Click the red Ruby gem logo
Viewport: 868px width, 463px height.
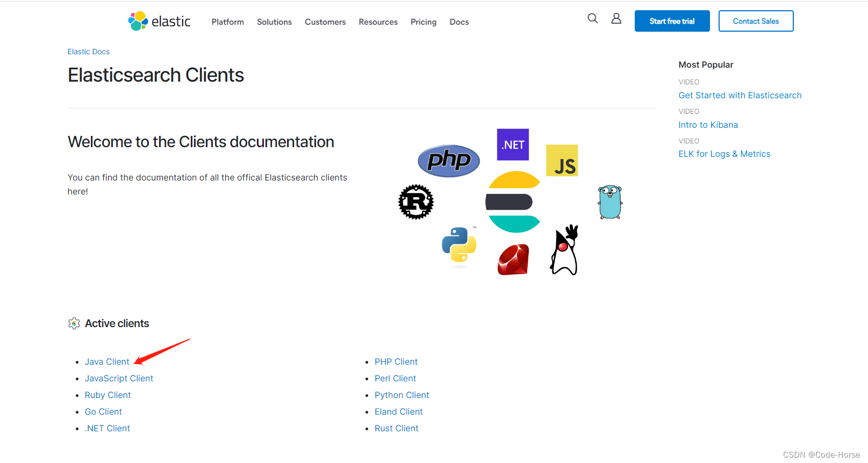click(513, 259)
